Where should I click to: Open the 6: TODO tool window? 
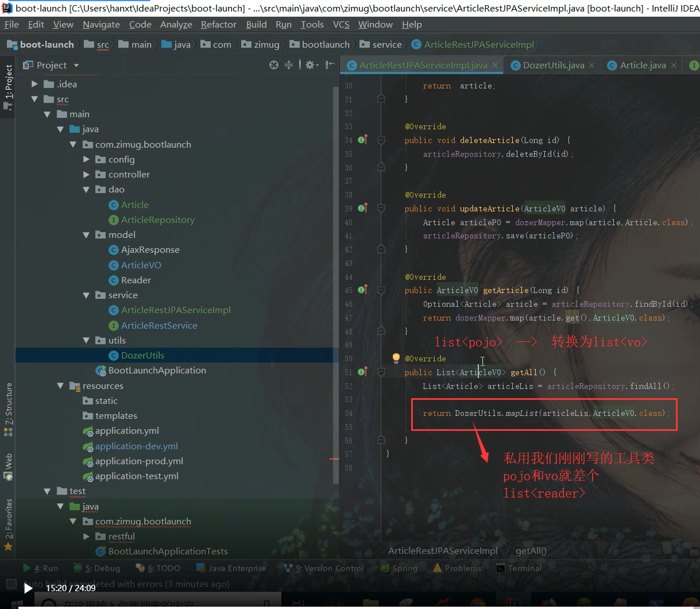pyautogui.click(x=158, y=568)
